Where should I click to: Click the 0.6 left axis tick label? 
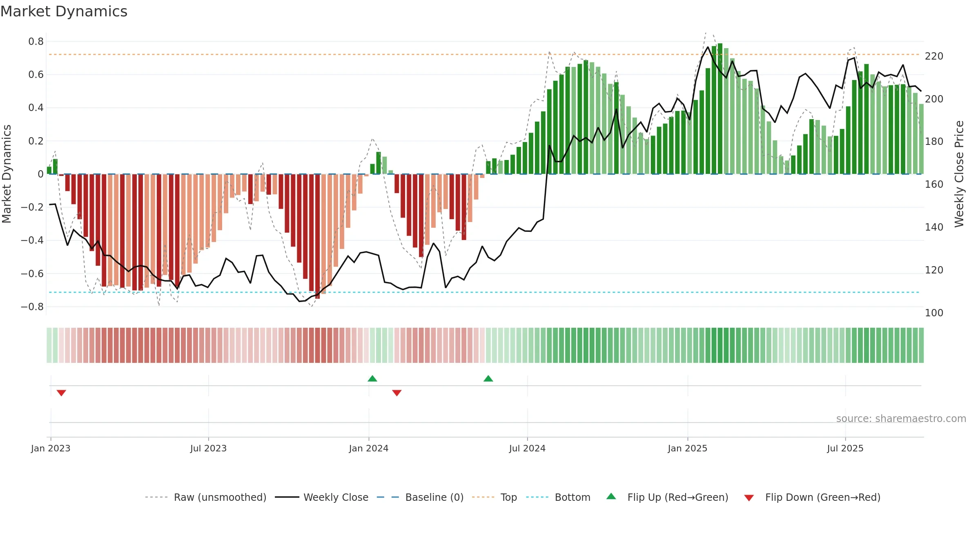click(x=36, y=75)
